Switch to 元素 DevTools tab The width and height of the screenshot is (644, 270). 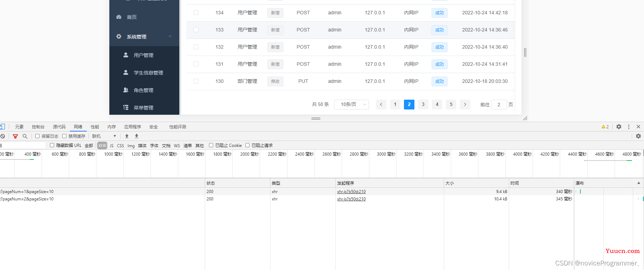tap(19, 127)
